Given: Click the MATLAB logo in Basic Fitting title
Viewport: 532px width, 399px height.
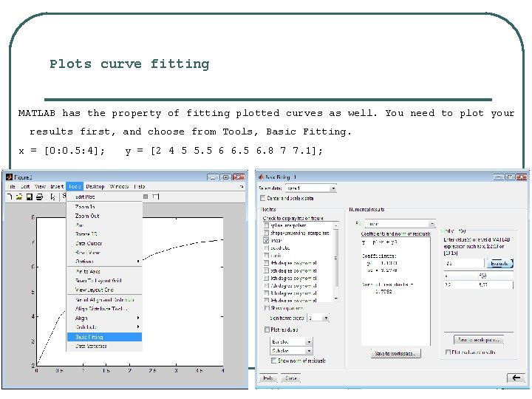Looking at the screenshot, I should 262,177.
